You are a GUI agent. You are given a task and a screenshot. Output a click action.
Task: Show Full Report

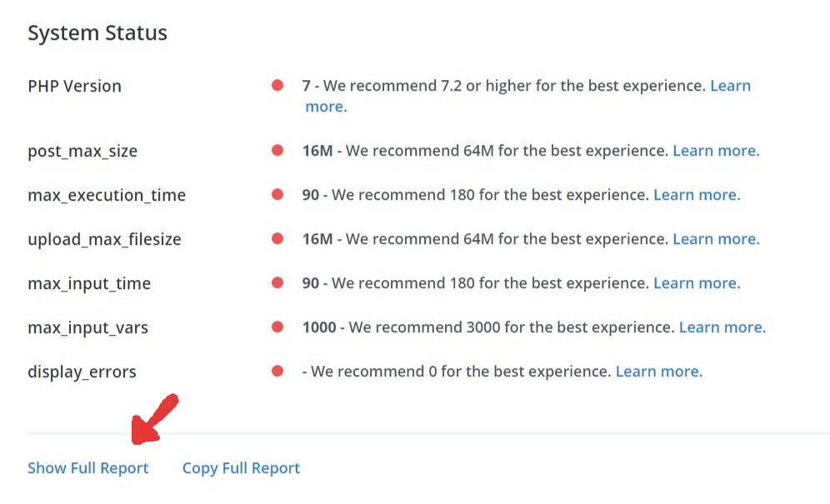[x=88, y=468]
